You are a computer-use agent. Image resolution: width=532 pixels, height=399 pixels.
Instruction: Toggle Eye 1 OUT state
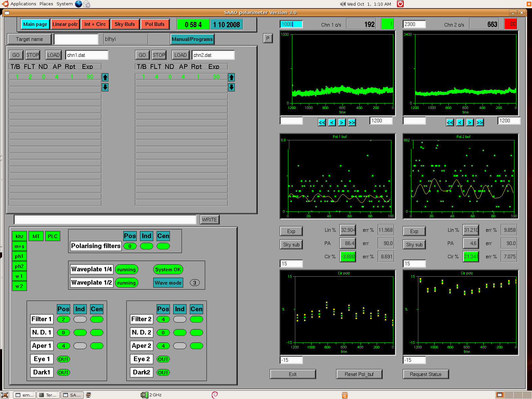pos(64,359)
